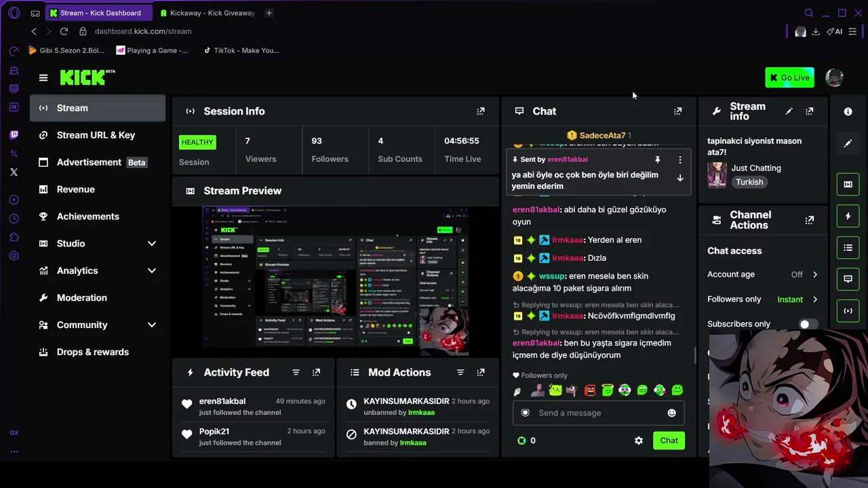Click the chat panel scrollbar thumb

(x=694, y=355)
